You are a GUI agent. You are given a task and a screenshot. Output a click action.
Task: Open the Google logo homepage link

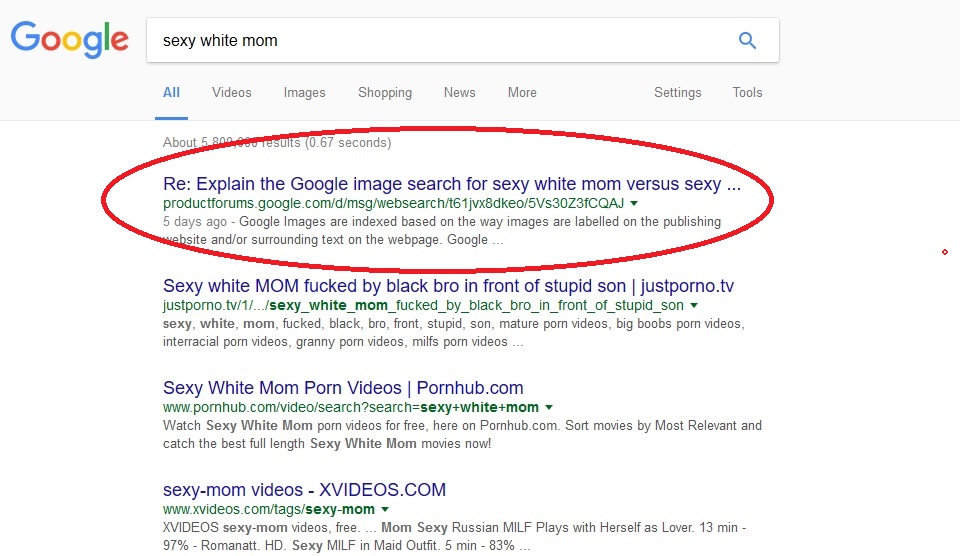tap(70, 40)
